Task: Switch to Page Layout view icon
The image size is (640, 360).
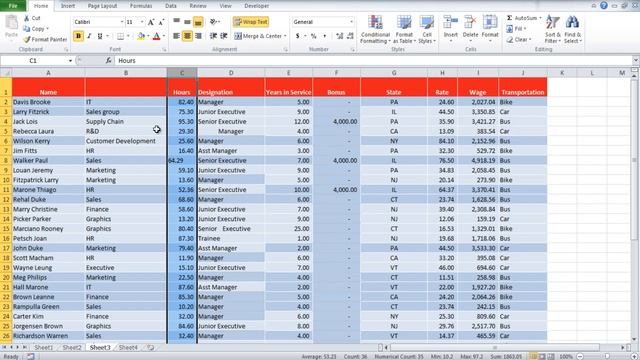Action: click(x=542, y=356)
